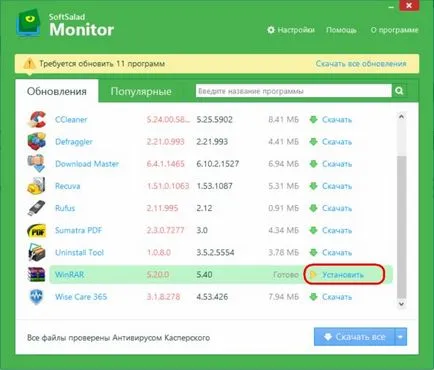Click the green download arrow for CCleaner
Screen dimensions: 434x370
point(313,120)
